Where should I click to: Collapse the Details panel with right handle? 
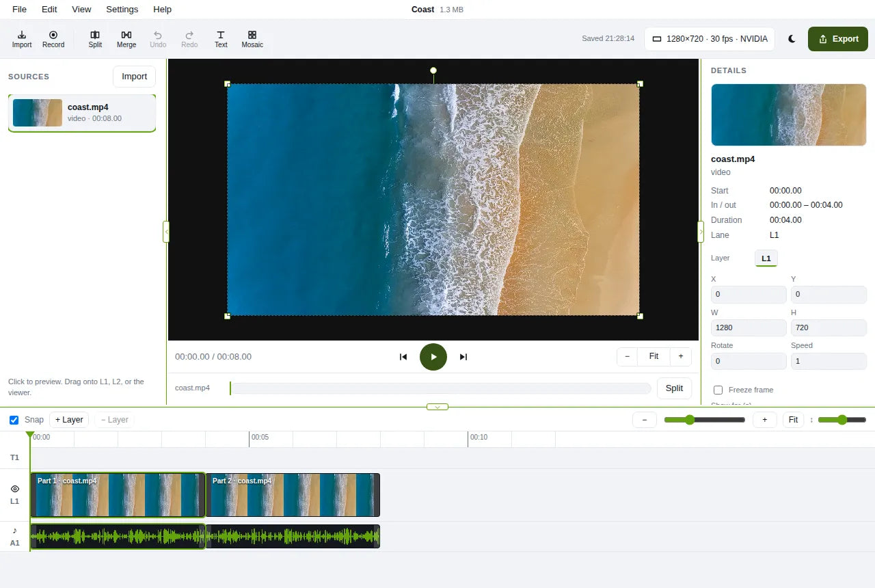click(700, 232)
